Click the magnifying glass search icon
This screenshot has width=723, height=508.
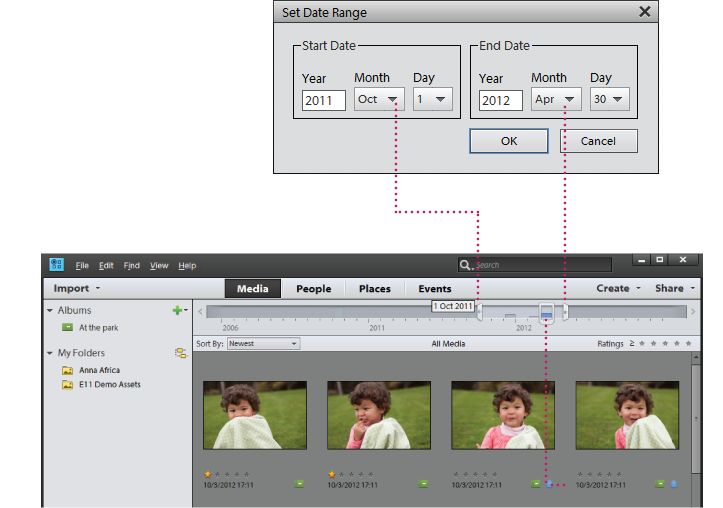click(464, 265)
